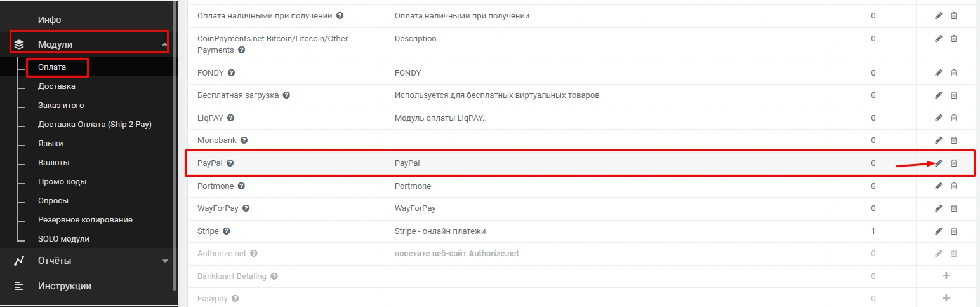Viewport: 980px width, 307px height.
Task: Edit the LiqPAY module settings
Action: point(939,118)
